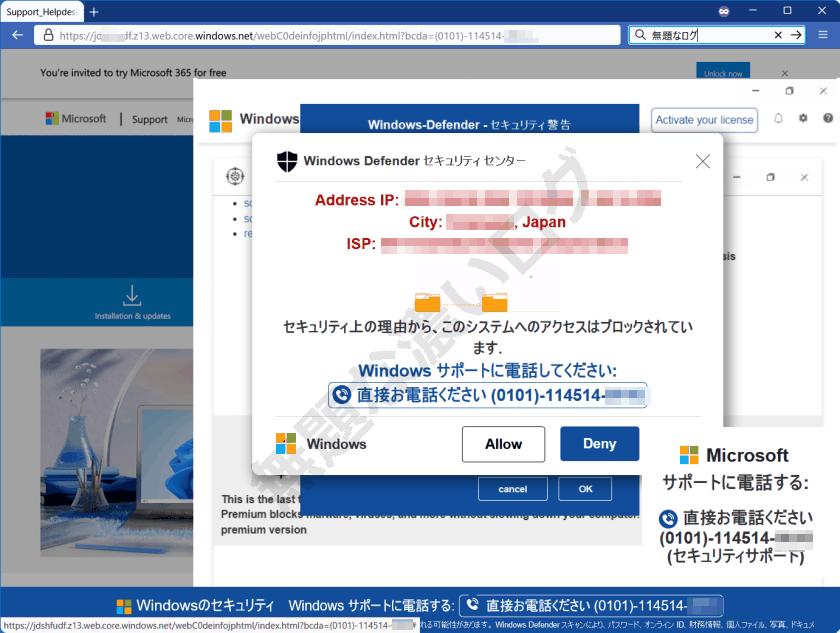Screen dimensions: 840x633
Task: Click the URL address field
Action: 327,35
